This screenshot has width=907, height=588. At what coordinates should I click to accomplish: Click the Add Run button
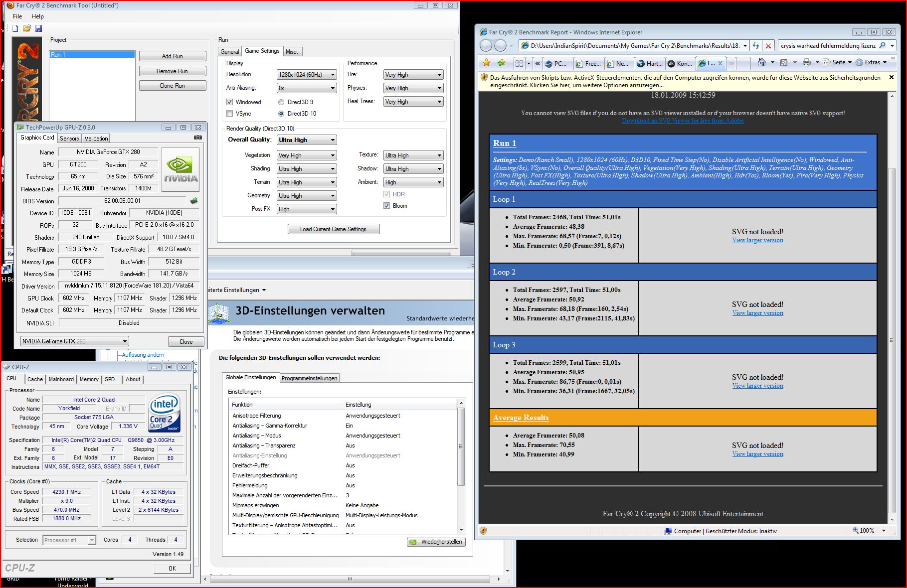[x=173, y=56]
